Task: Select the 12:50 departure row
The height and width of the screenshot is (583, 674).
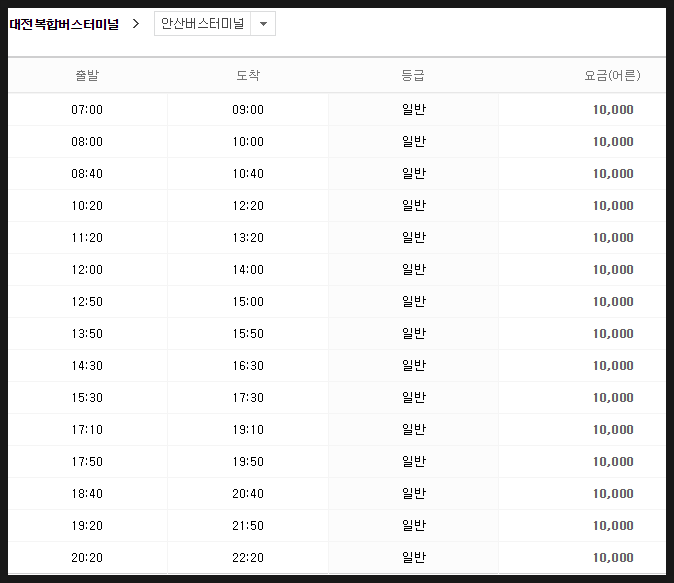Action: click(337, 301)
